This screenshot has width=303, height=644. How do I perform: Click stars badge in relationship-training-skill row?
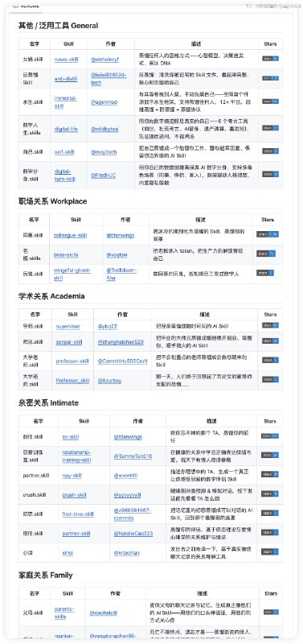click(x=270, y=455)
